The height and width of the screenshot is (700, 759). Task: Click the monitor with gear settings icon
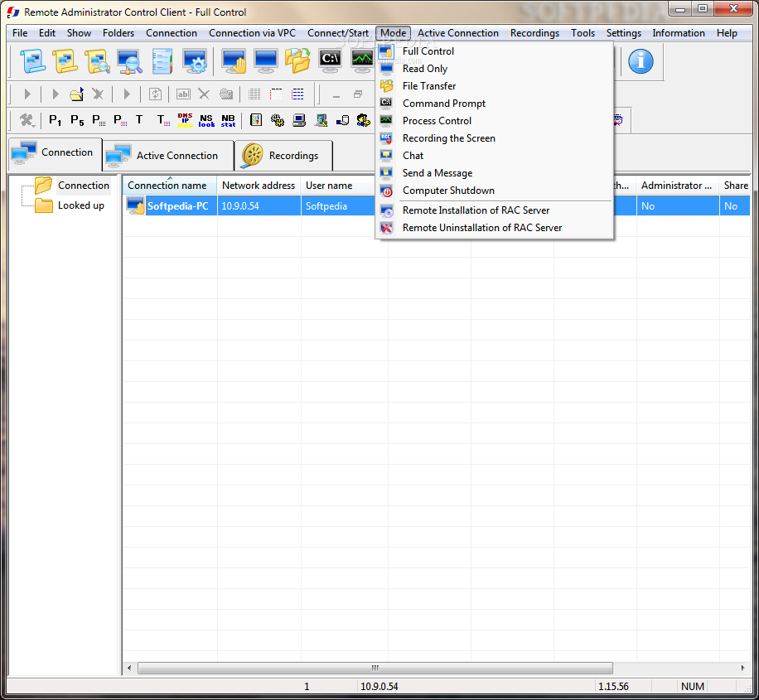(x=195, y=61)
